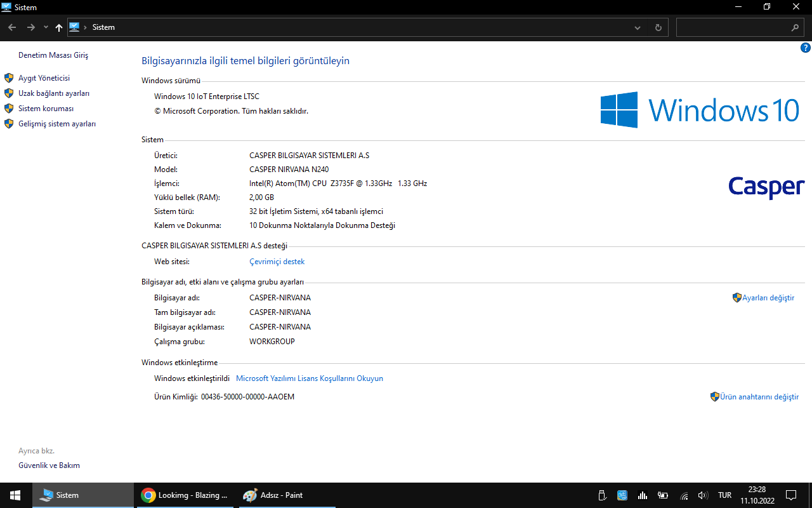Click the CASPER-NIRVANA value beside Bilgisayar adı

tap(280, 298)
